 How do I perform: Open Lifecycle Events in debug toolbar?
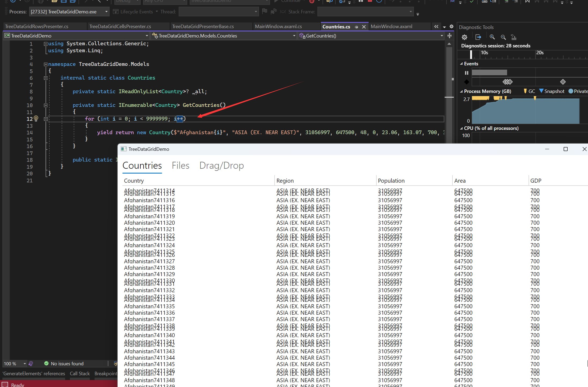click(136, 12)
